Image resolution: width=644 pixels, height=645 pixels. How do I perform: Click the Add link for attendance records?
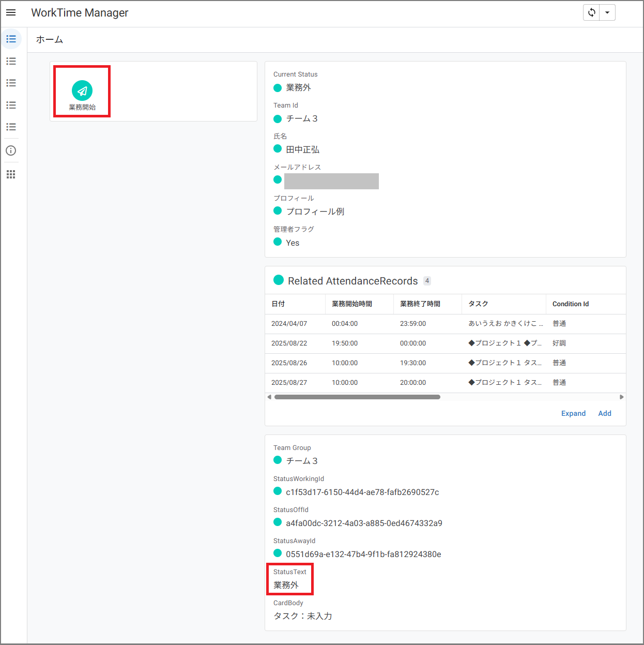pos(605,413)
